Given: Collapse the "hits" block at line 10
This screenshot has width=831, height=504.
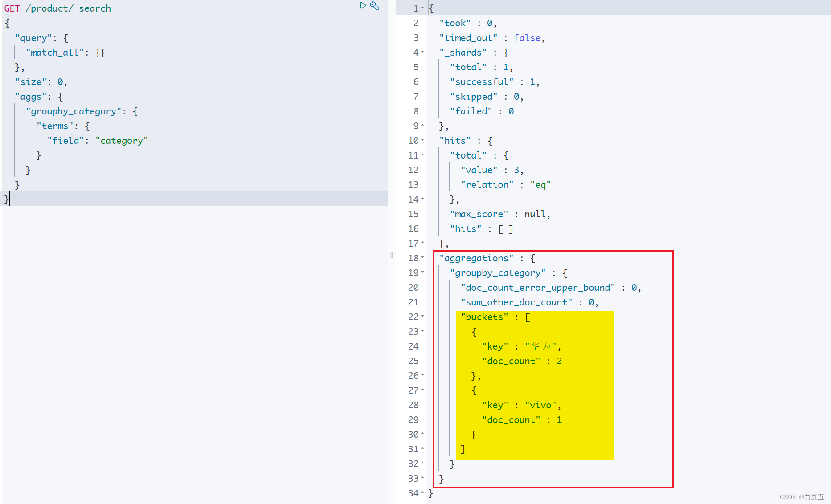Looking at the screenshot, I should [x=422, y=140].
